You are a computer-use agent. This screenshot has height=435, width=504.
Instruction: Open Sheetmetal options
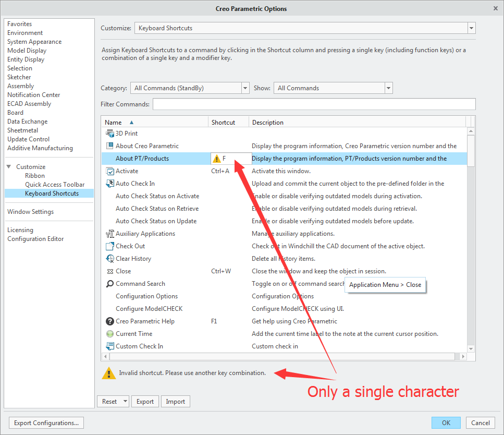click(22, 130)
